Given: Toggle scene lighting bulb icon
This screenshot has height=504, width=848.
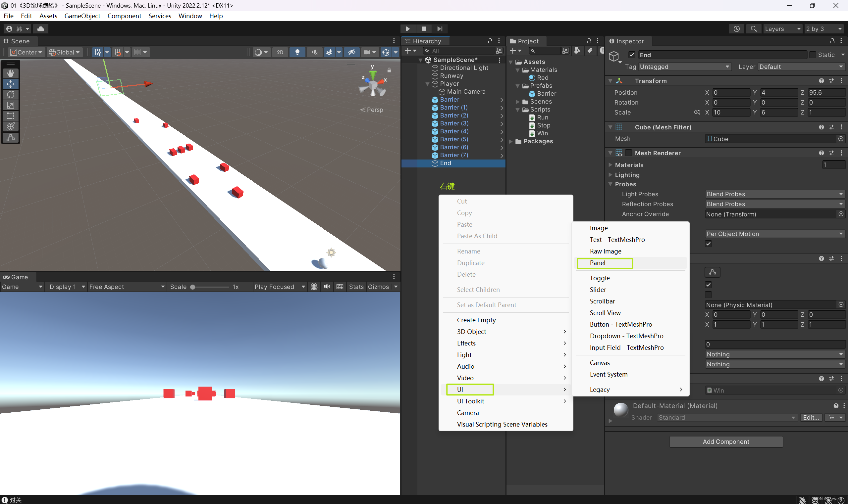Looking at the screenshot, I should click(x=297, y=52).
